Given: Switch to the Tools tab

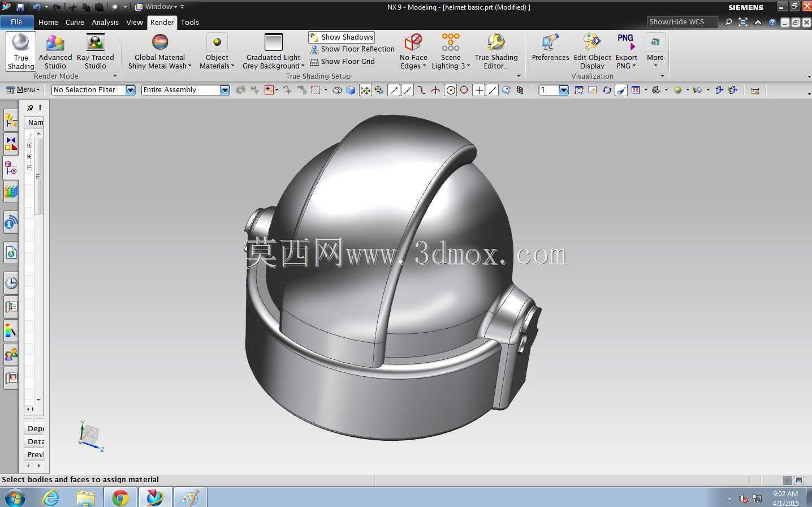Looking at the screenshot, I should (190, 22).
